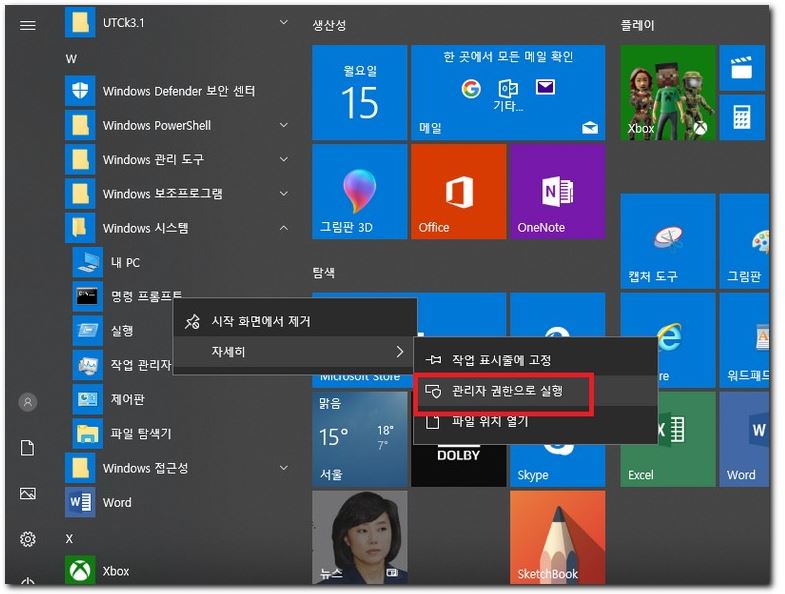Screen dimensions: 785x594
Task: Launch the Word tile on right
Action: tap(744, 439)
